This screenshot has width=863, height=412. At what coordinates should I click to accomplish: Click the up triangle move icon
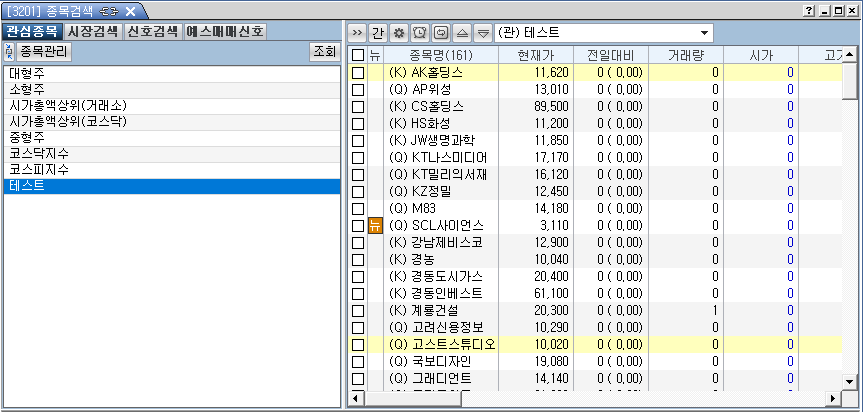461,32
